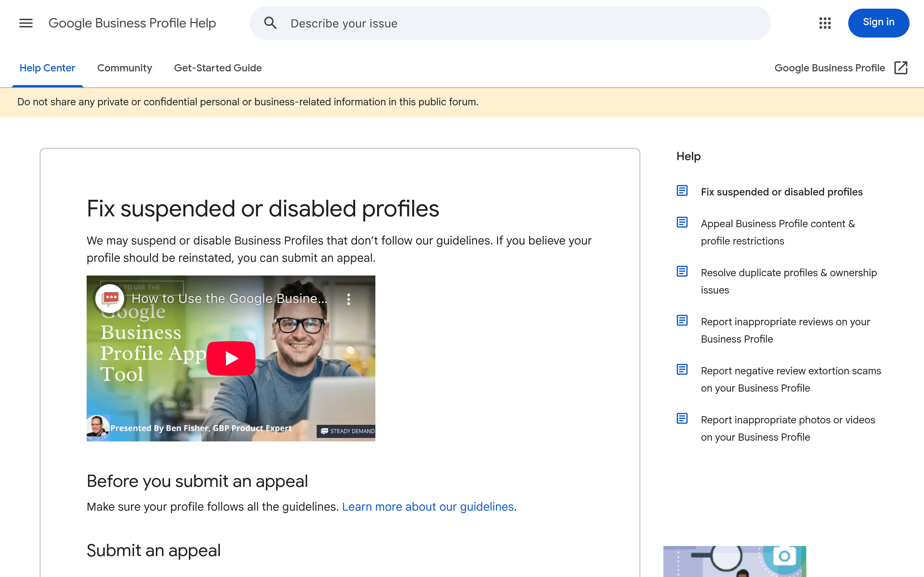The width and height of the screenshot is (924, 577).
Task: Click the search magnifier icon
Action: tap(270, 23)
